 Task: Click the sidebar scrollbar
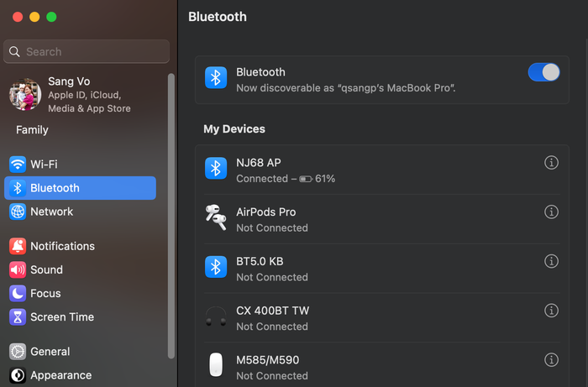pos(171,216)
